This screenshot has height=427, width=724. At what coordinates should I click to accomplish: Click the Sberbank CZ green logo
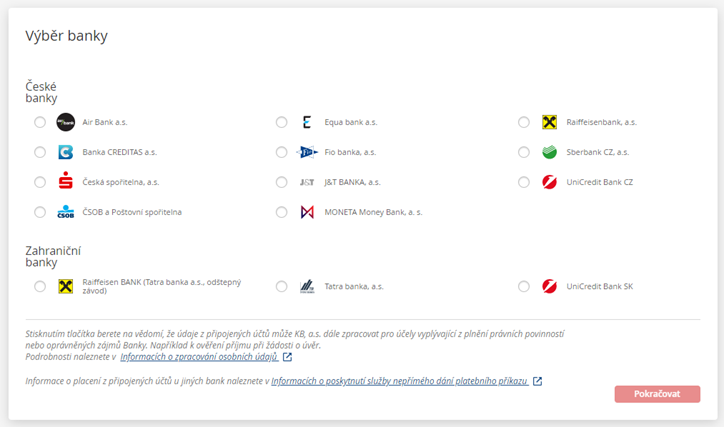(x=549, y=152)
